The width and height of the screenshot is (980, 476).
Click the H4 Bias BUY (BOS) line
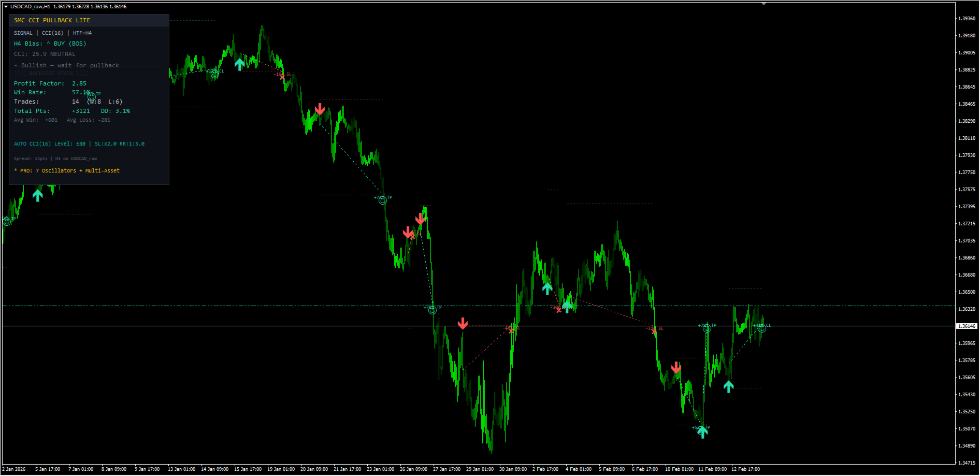click(x=50, y=44)
